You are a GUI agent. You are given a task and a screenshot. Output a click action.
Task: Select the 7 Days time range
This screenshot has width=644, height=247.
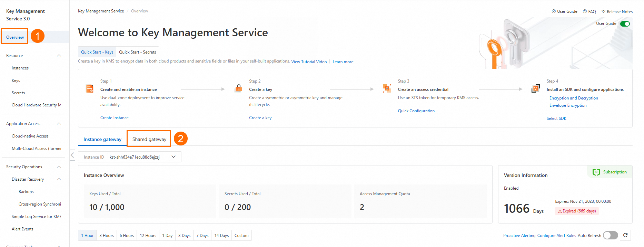point(202,236)
